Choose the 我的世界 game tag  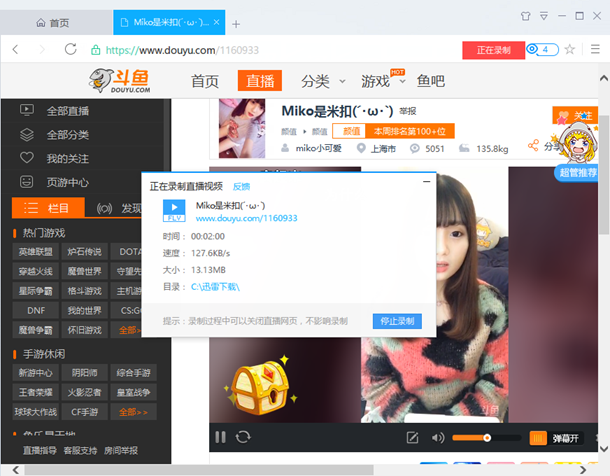click(x=84, y=310)
